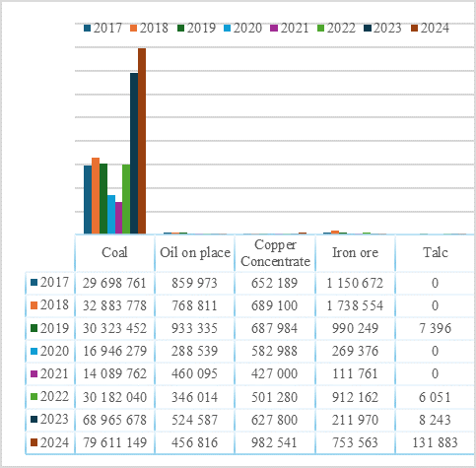Select the cell 982 541
This screenshot has height=468, width=476.
point(275,442)
